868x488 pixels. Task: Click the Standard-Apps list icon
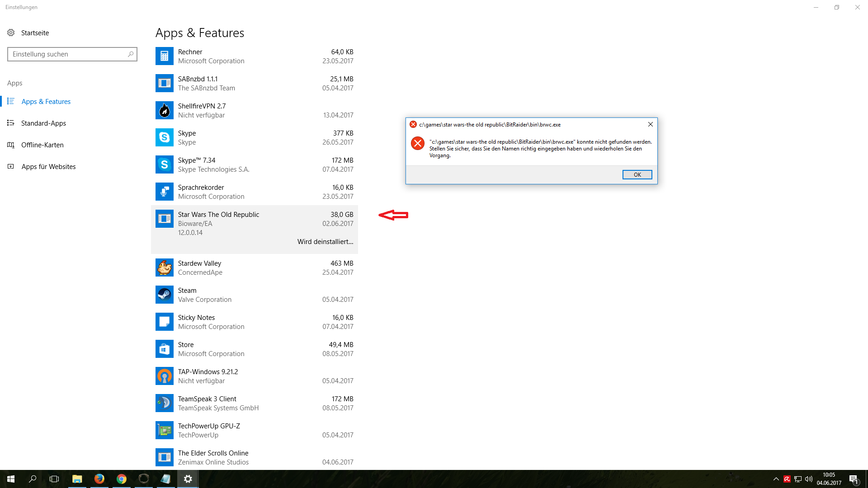pyautogui.click(x=11, y=123)
